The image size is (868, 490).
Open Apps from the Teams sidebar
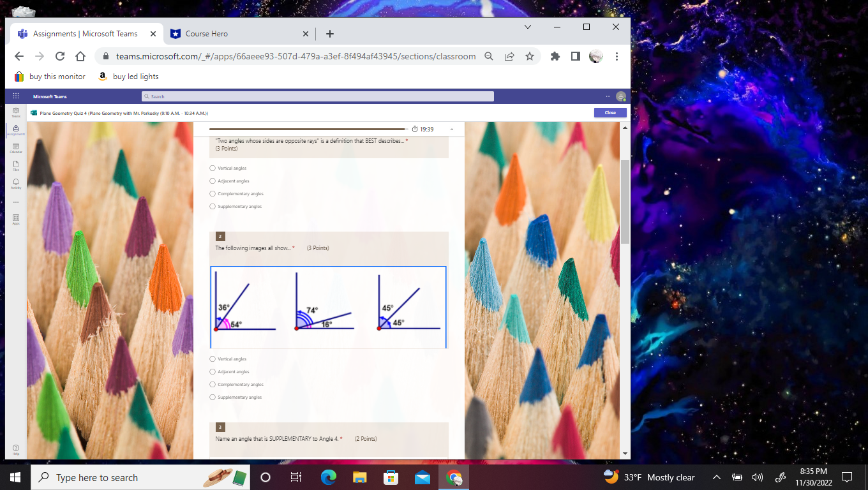click(15, 219)
